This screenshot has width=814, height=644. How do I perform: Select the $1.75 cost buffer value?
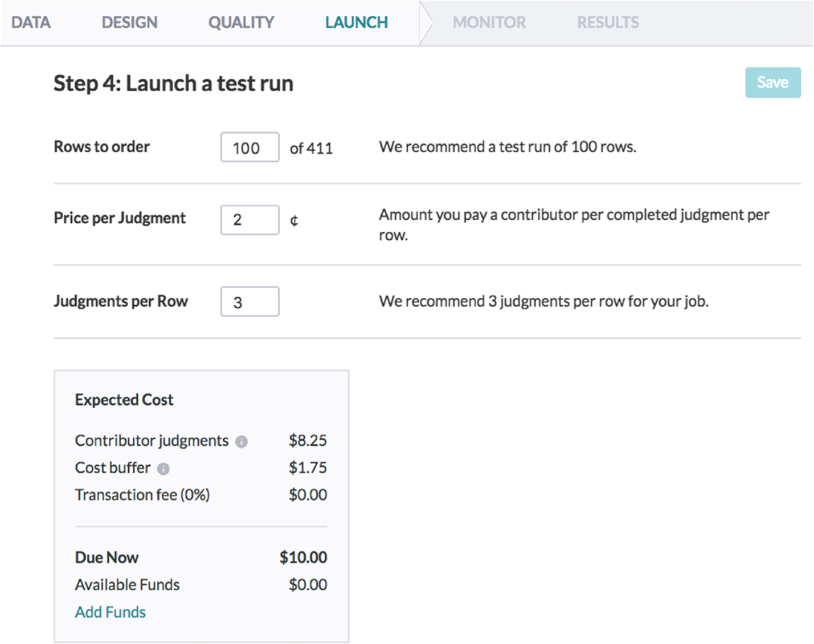tap(308, 468)
